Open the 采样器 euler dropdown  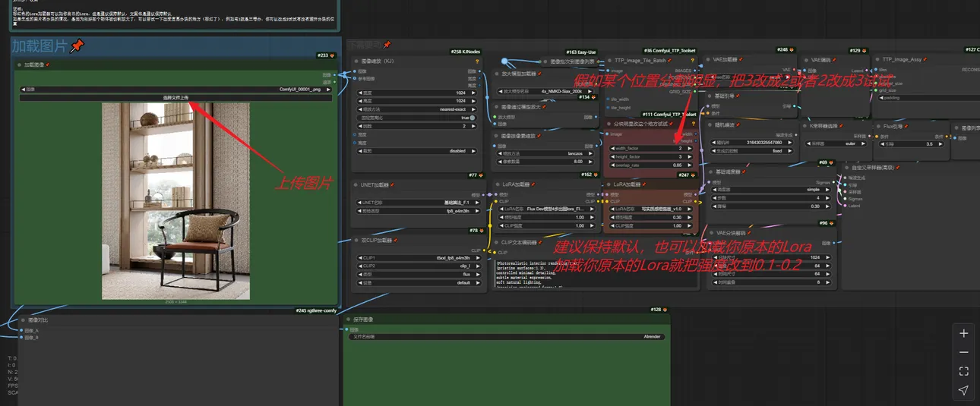click(x=837, y=142)
